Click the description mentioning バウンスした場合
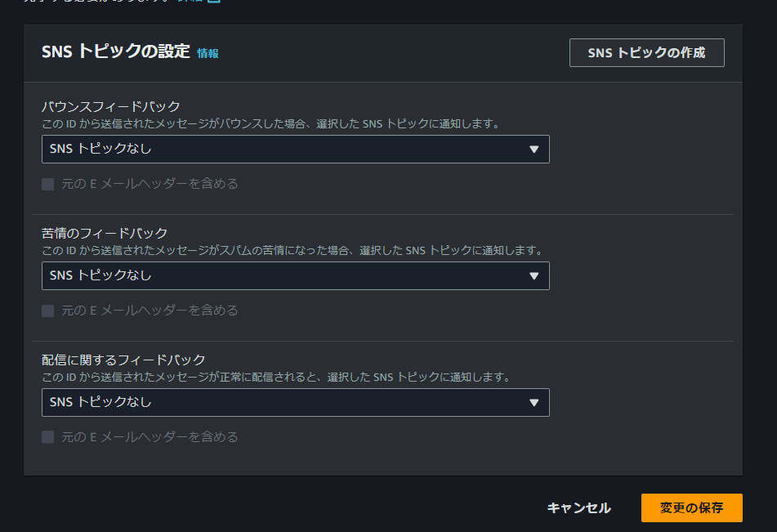777x532 pixels. [271, 123]
